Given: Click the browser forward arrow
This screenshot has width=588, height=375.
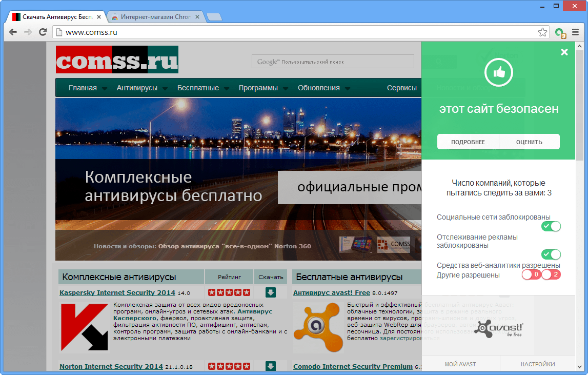Looking at the screenshot, I should tap(28, 32).
